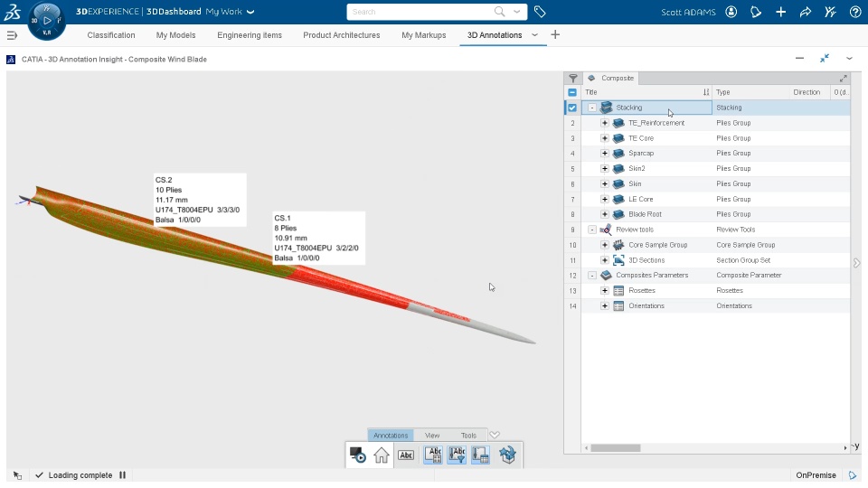Expand the right side panel arrow
Image resolution: width=868 pixels, height=488 pixels.
(856, 263)
